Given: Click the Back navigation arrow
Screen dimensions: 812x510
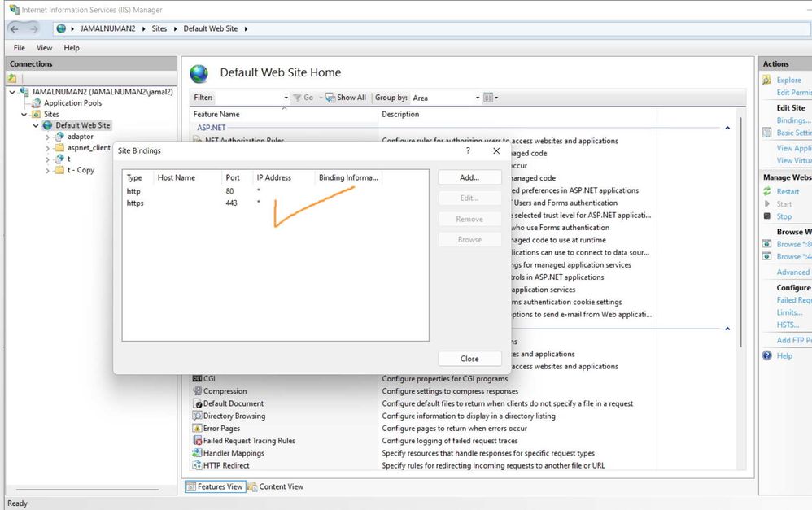Looking at the screenshot, I should pos(15,29).
